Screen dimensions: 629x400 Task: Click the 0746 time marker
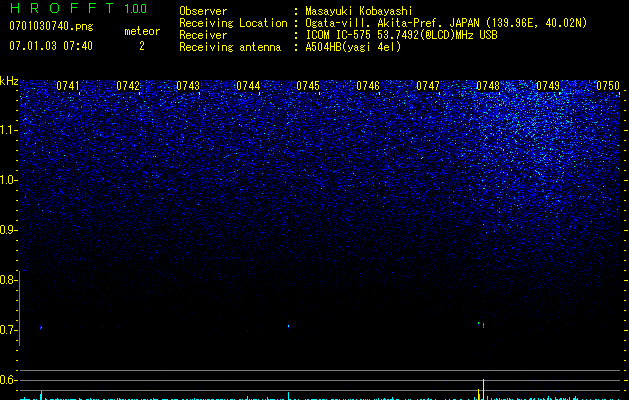coord(368,86)
